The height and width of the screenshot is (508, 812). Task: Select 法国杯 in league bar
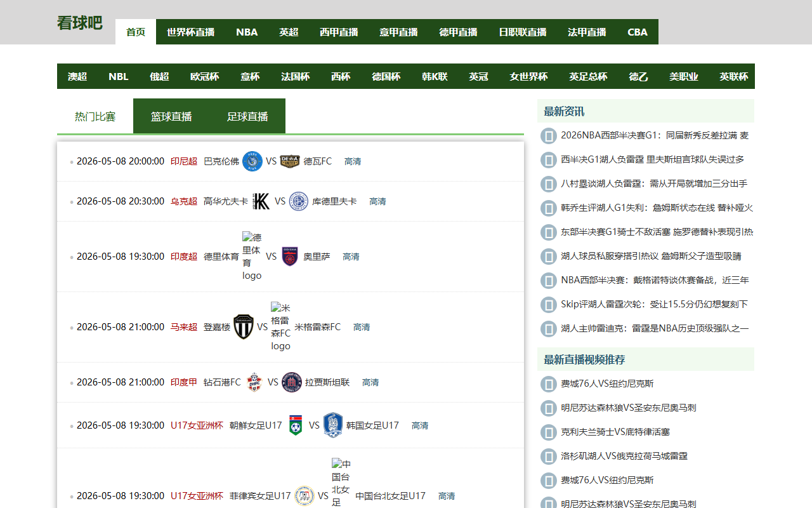tap(296, 76)
